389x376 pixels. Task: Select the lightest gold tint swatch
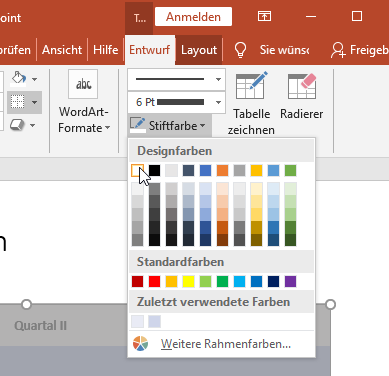click(x=256, y=189)
